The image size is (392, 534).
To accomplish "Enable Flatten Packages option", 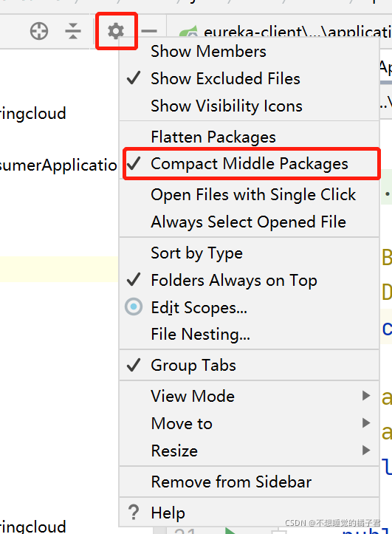I will point(249,137).
